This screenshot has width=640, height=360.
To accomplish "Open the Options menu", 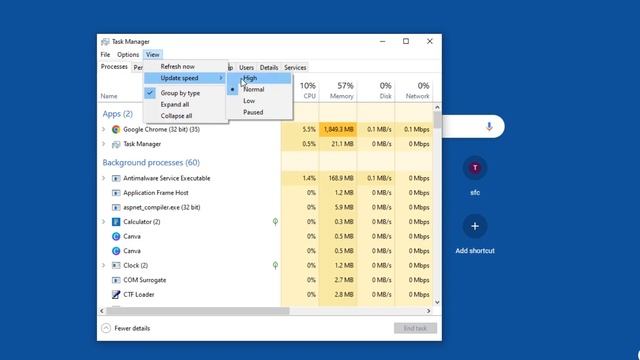I will click(x=128, y=55).
